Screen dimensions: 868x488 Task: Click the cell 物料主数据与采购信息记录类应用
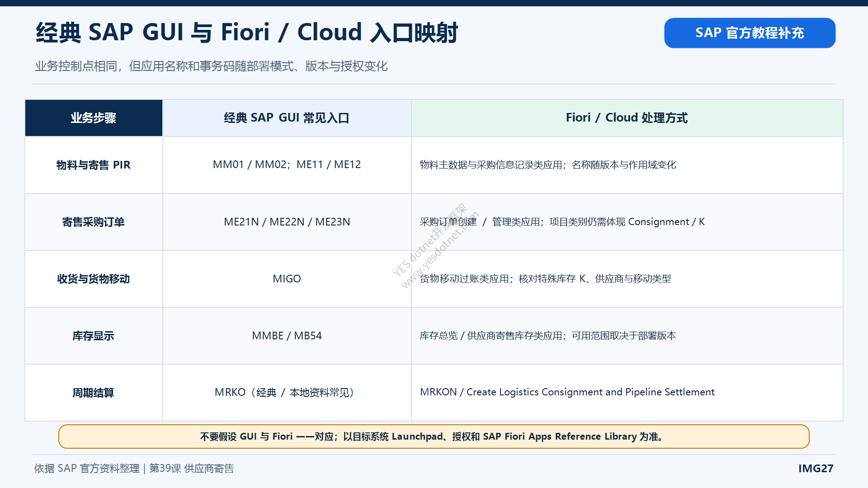click(x=627, y=165)
